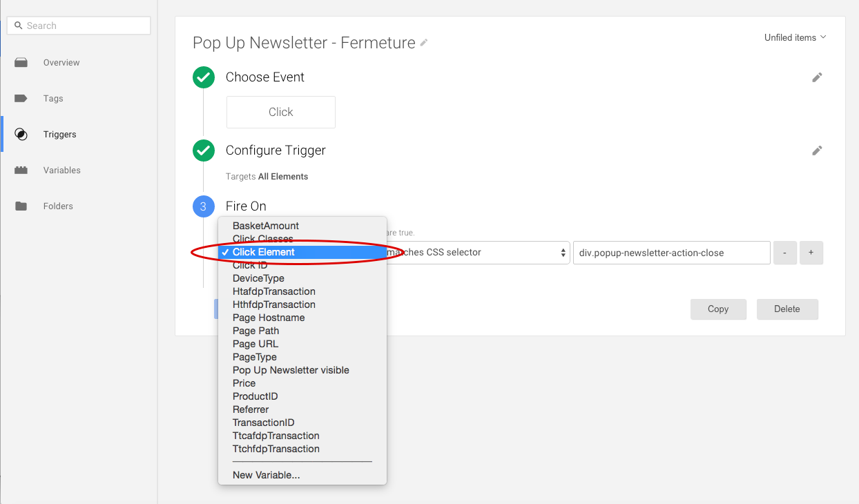Select PageType variable option
This screenshot has width=859, height=504.
(302, 357)
